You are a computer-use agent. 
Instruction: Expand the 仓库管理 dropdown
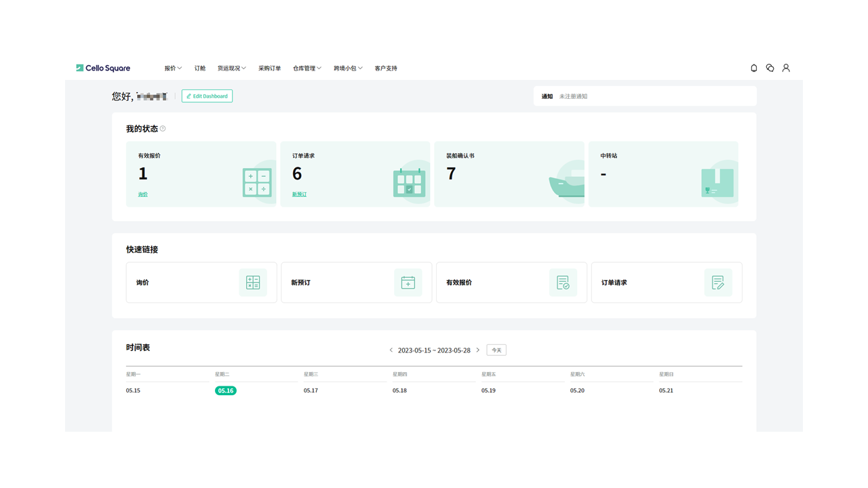pyautogui.click(x=307, y=68)
